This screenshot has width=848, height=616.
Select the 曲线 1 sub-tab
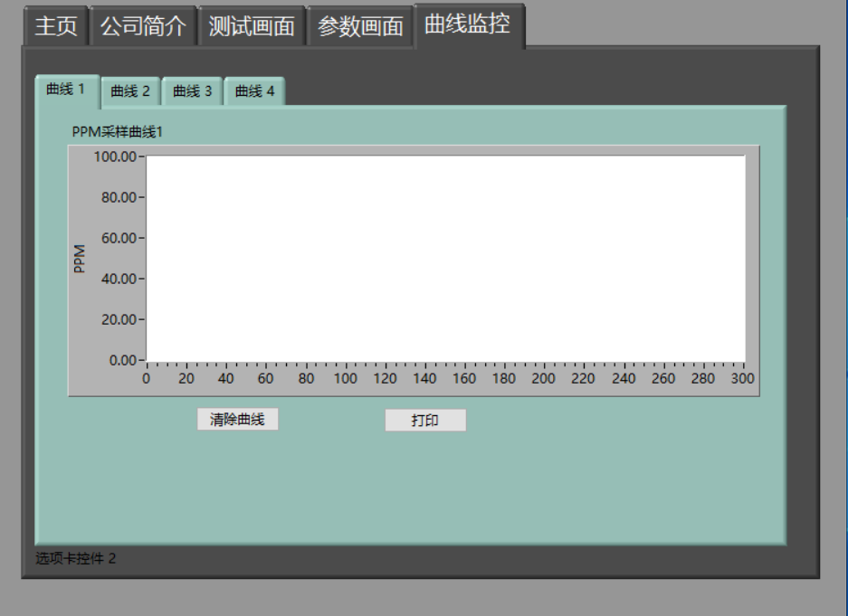(x=65, y=89)
